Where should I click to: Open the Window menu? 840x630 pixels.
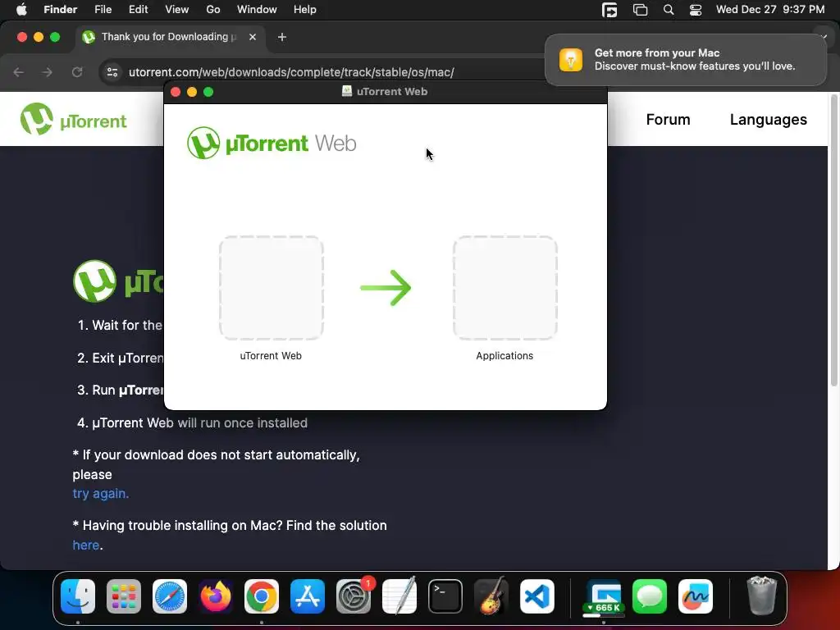257,10
